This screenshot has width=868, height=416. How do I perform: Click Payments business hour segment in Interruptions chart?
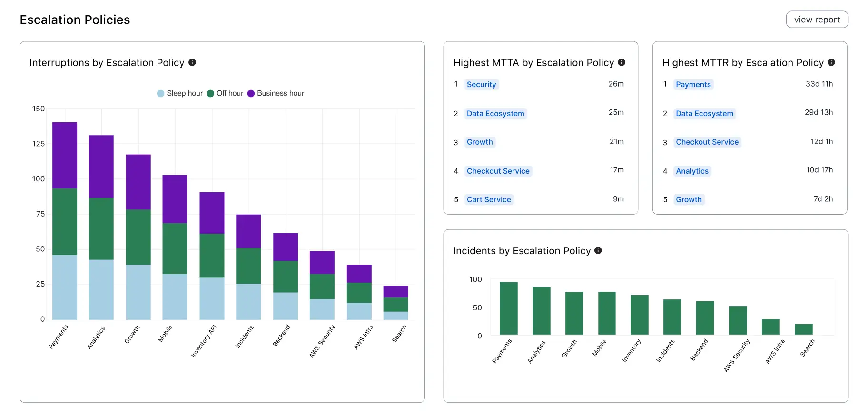pos(65,155)
